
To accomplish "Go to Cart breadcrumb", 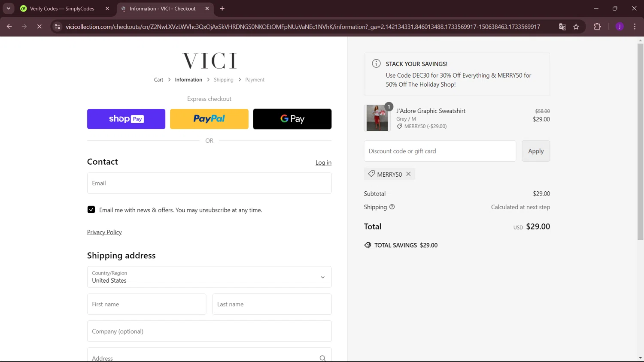I will 158,80.
